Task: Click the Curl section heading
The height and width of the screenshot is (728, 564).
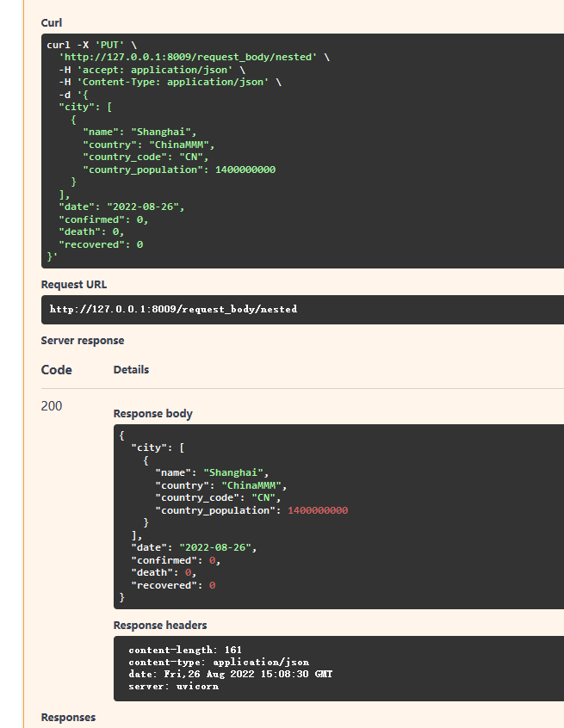Action: click(x=51, y=22)
